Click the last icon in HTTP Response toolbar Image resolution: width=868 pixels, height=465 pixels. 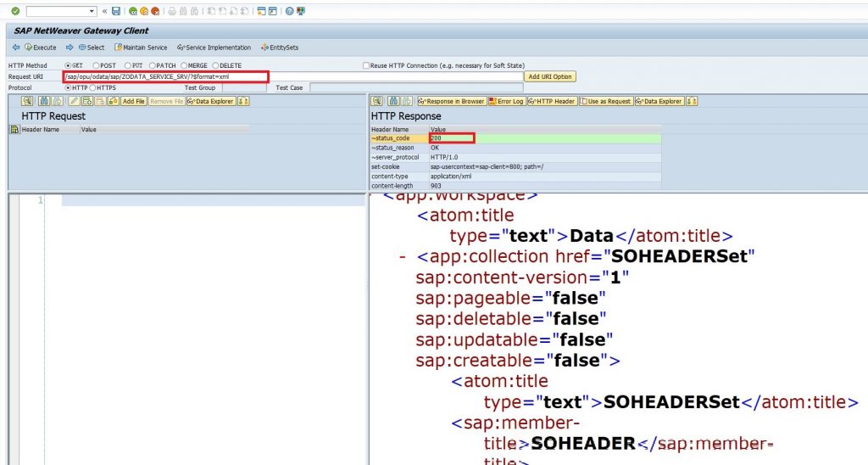[692, 102]
